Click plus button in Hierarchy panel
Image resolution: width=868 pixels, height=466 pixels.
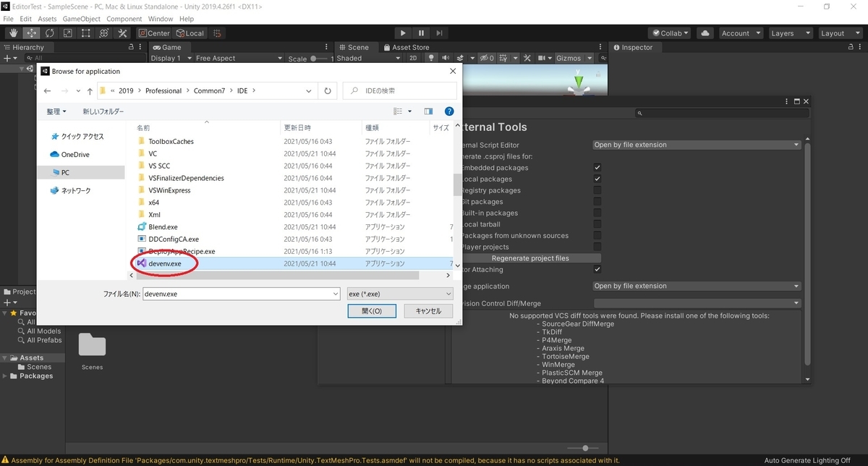pyautogui.click(x=7, y=58)
